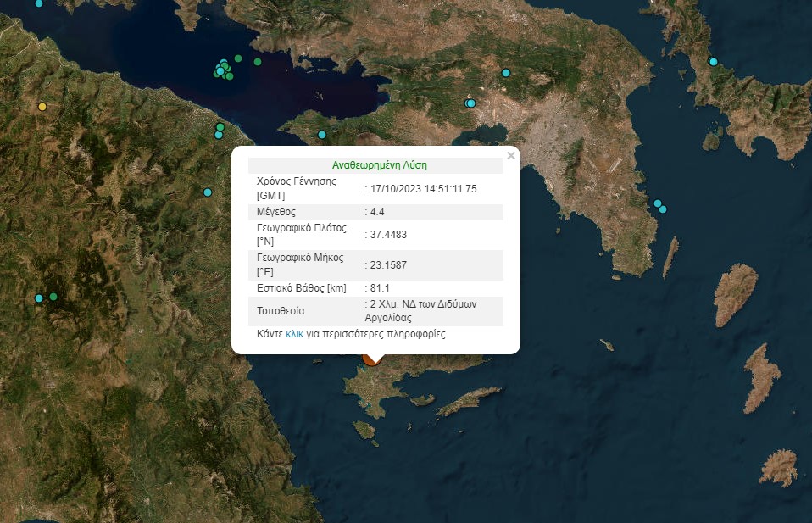
Task: Select the cyan marker just above the popup
Action: [x=321, y=134]
